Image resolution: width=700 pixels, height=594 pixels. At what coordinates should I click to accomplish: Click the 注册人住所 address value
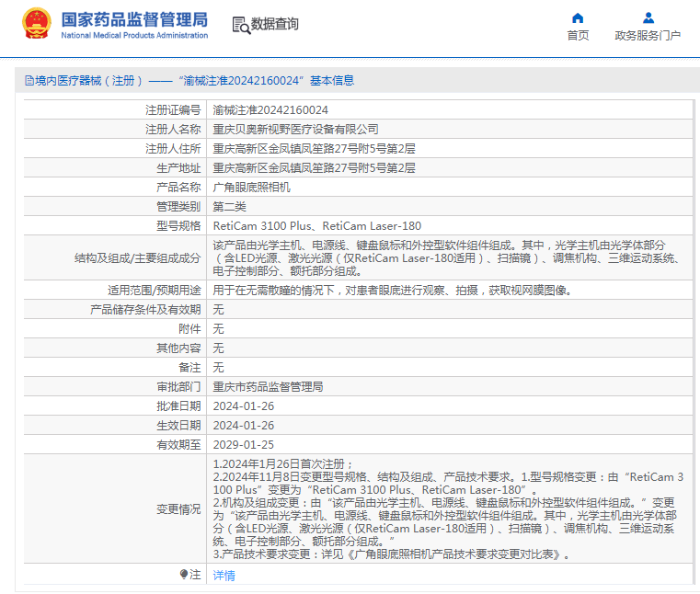314,149
